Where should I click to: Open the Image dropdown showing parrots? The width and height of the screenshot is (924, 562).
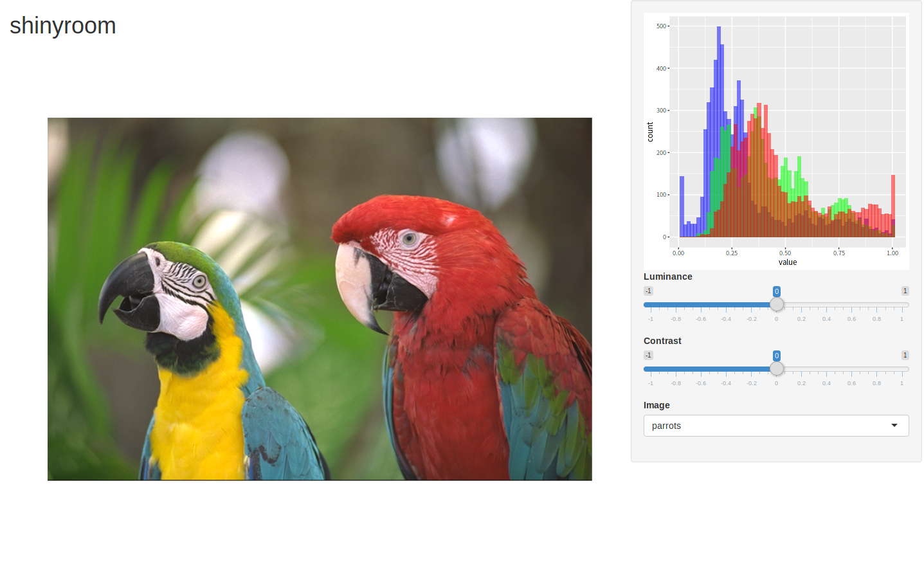[x=775, y=426]
